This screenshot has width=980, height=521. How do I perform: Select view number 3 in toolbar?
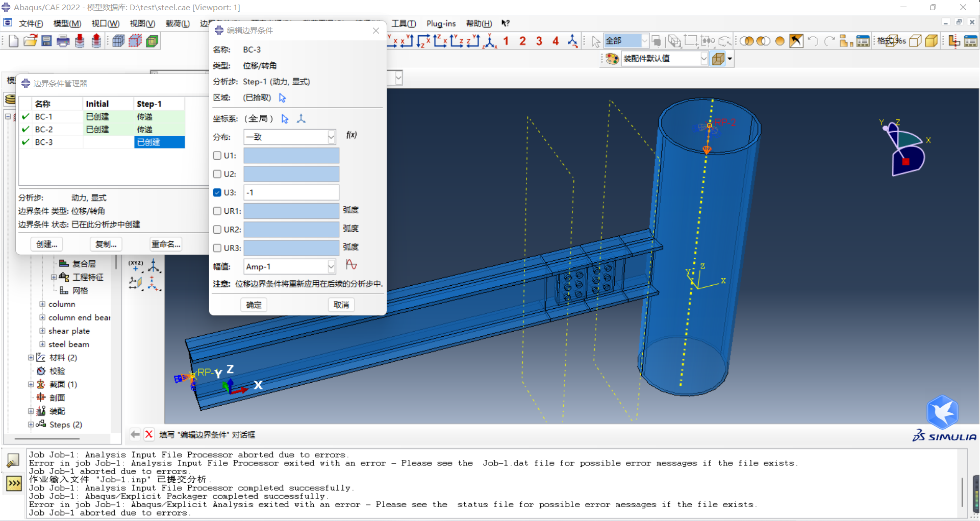539,41
